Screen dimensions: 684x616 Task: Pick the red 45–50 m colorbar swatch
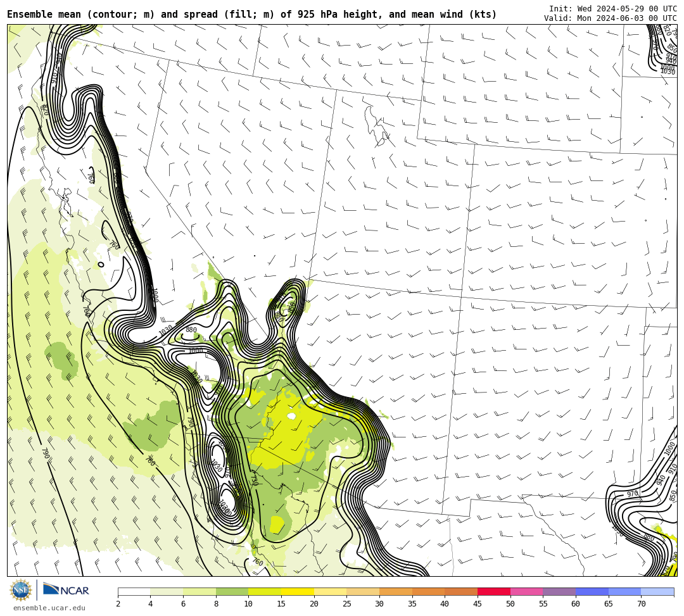(x=494, y=591)
